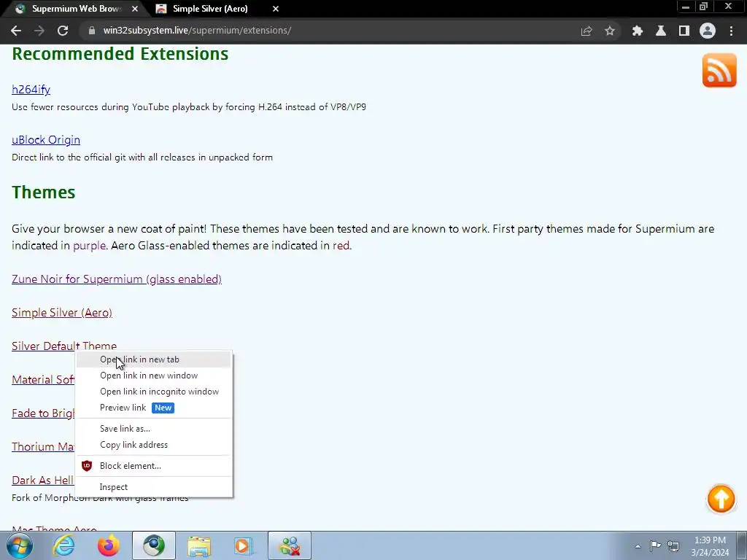Click the Supermium taskbar button
Screen dimensions: 747x560
click(153, 545)
